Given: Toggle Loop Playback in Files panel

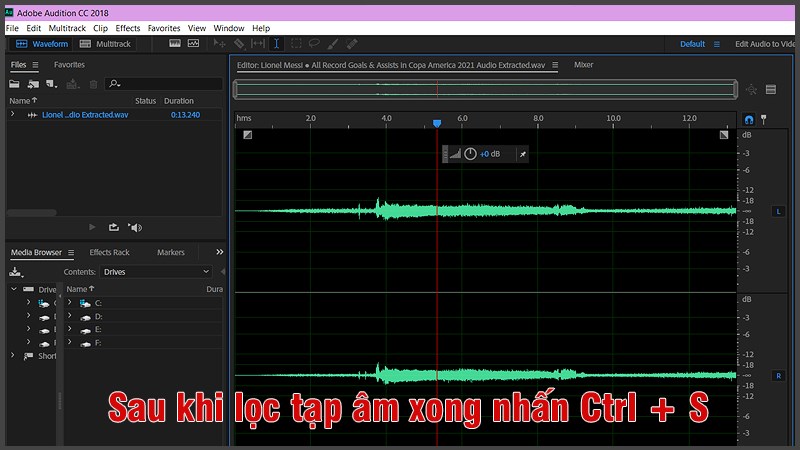Looking at the screenshot, I should click(x=114, y=227).
